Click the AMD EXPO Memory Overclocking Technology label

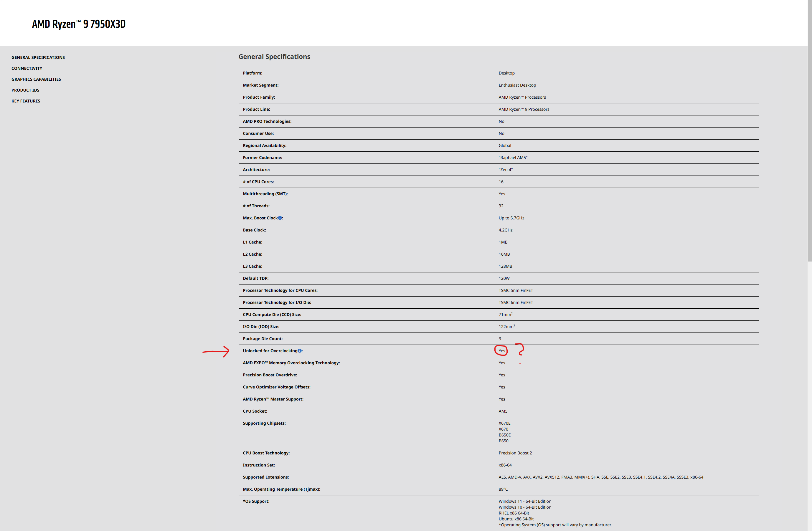coord(291,363)
